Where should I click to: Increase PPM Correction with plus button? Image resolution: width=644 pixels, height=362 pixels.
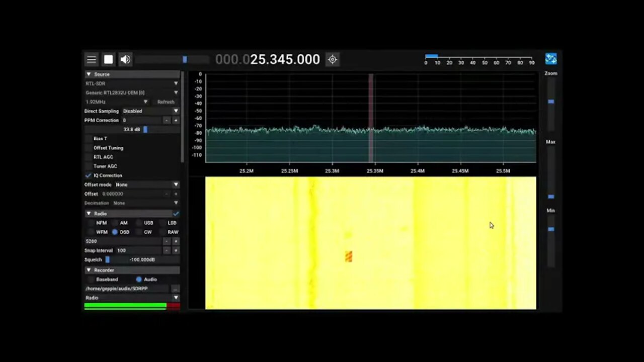[176, 120]
